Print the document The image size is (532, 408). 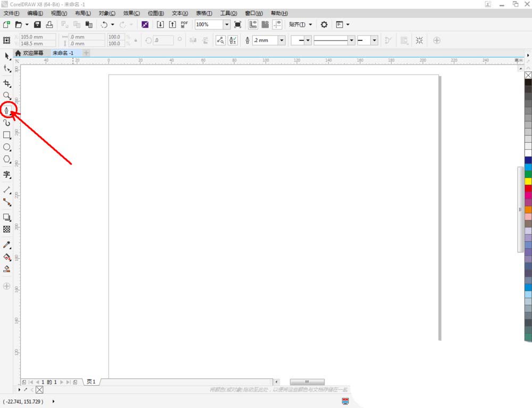49,25
